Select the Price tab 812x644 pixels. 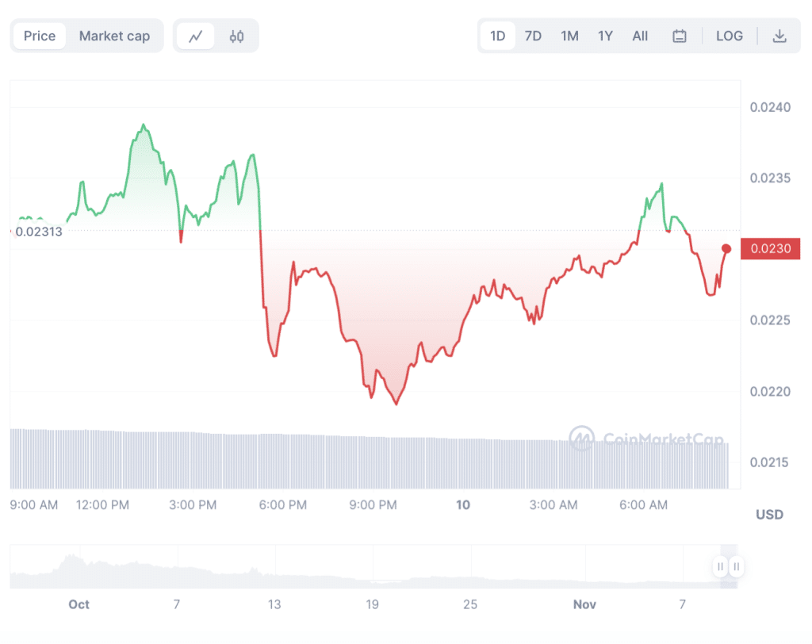(40, 36)
